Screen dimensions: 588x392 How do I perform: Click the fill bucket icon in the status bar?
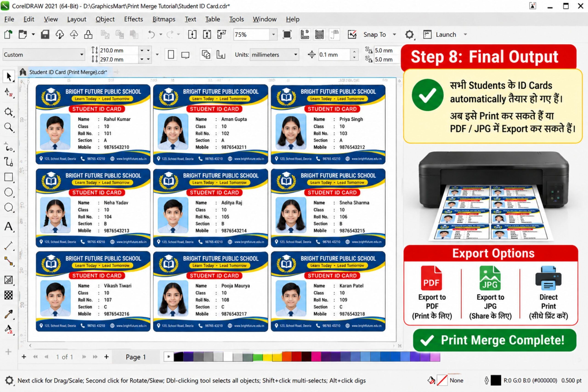tap(431, 381)
